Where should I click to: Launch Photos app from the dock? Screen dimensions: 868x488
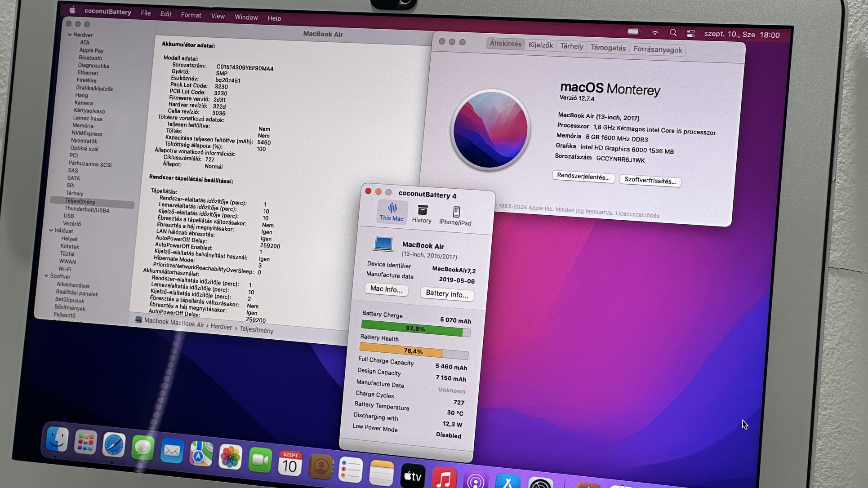click(x=230, y=457)
